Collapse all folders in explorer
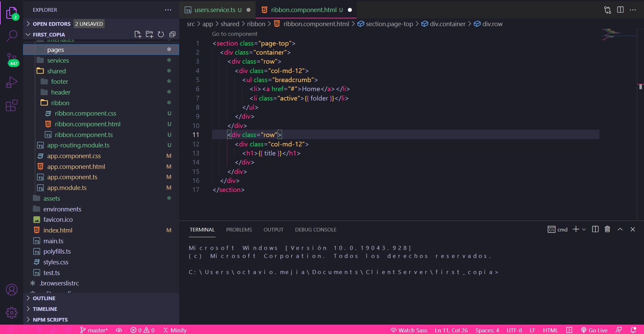Image resolution: width=644 pixels, height=334 pixels. (172, 35)
